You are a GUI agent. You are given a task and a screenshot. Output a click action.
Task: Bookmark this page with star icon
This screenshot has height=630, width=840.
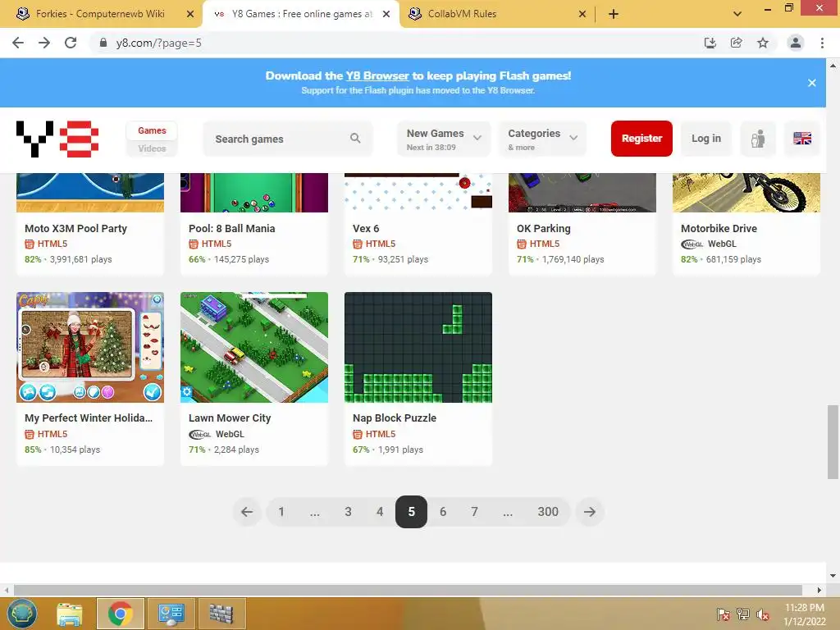coord(762,43)
